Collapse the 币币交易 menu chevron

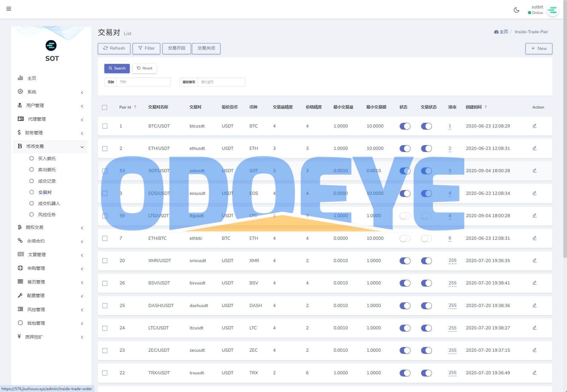(82, 147)
